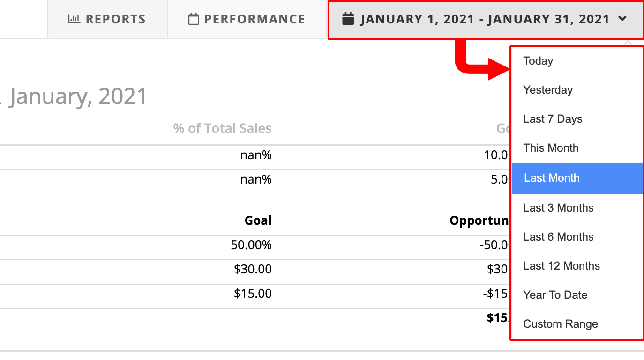Click the calendar icon in the date range selector
Image resolution: width=644 pixels, height=360 pixels.
pos(348,18)
